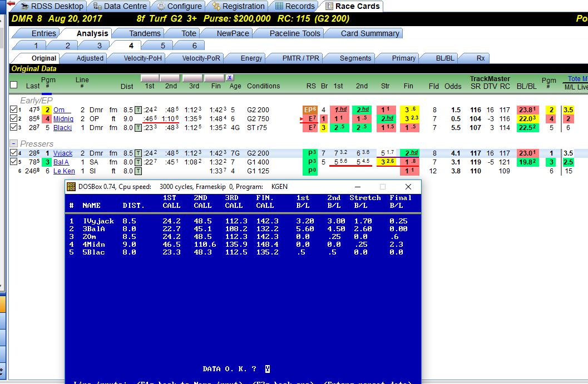Viewport: 588px width, 384px height.
Task: Click the DOSBox window title icon
Action: coord(71,187)
